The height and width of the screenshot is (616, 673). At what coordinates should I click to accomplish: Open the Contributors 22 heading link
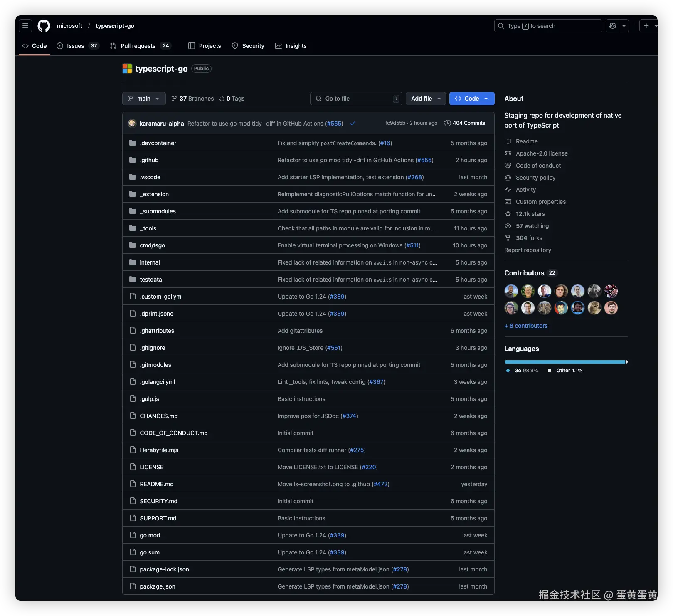530,273
